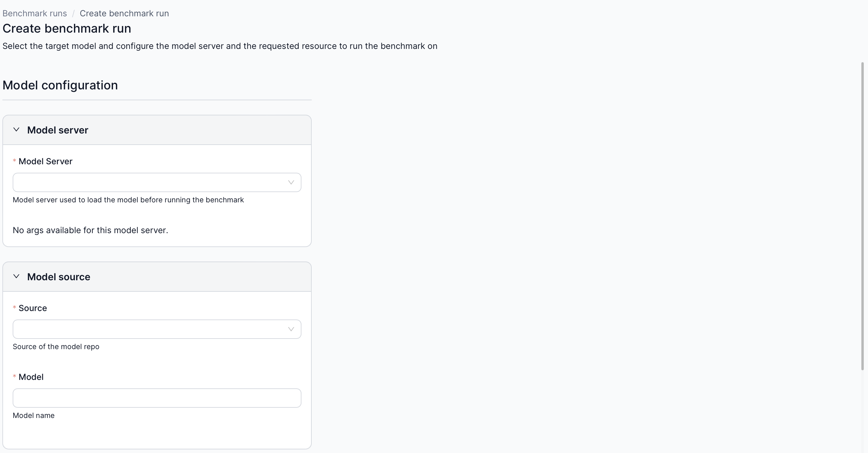The image size is (868, 453).
Task: Collapse the Model server section chevron
Action: click(x=16, y=130)
